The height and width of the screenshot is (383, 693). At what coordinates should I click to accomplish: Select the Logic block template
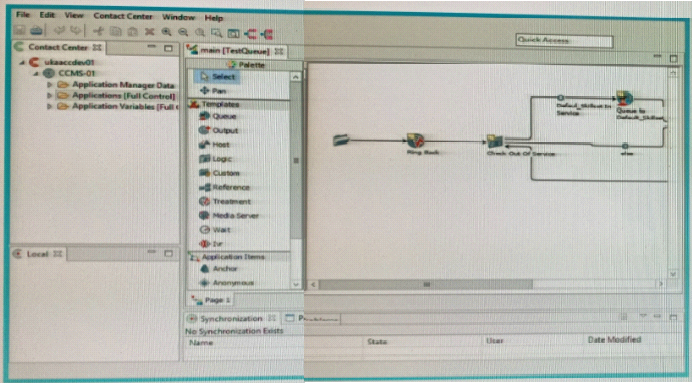coord(215,159)
